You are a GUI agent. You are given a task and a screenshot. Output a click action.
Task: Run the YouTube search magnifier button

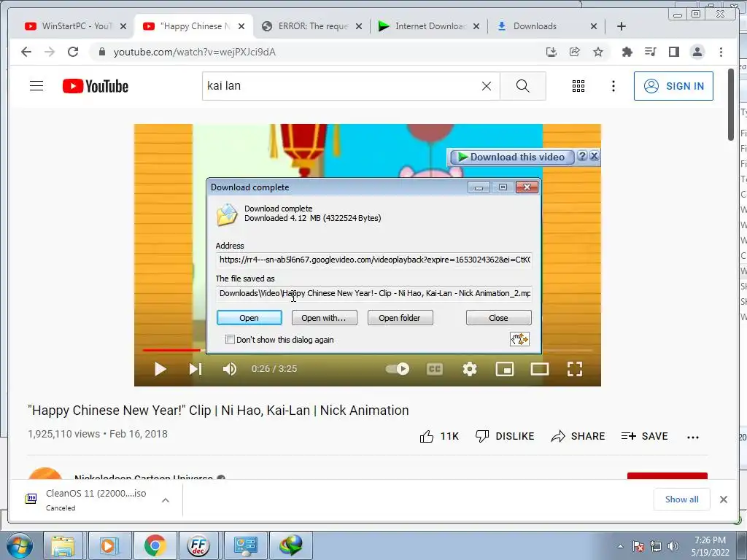click(522, 86)
